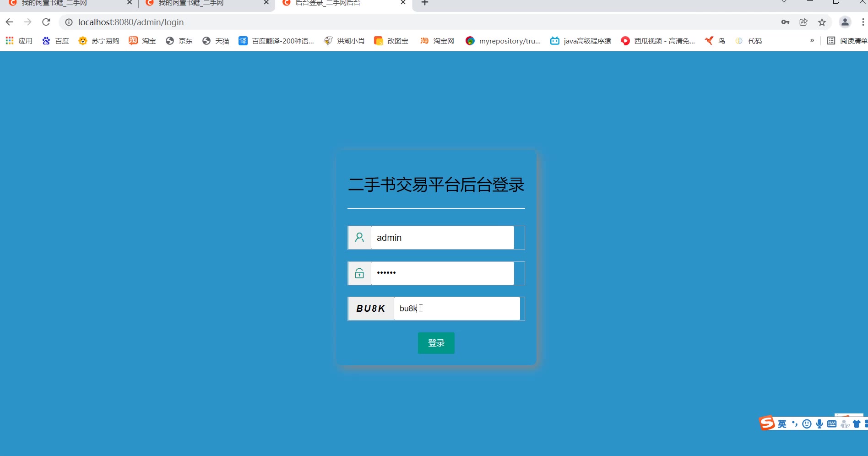868x456 pixels.
Task: Toggle Sogou punctuation mode icon
Action: pyautogui.click(x=795, y=424)
